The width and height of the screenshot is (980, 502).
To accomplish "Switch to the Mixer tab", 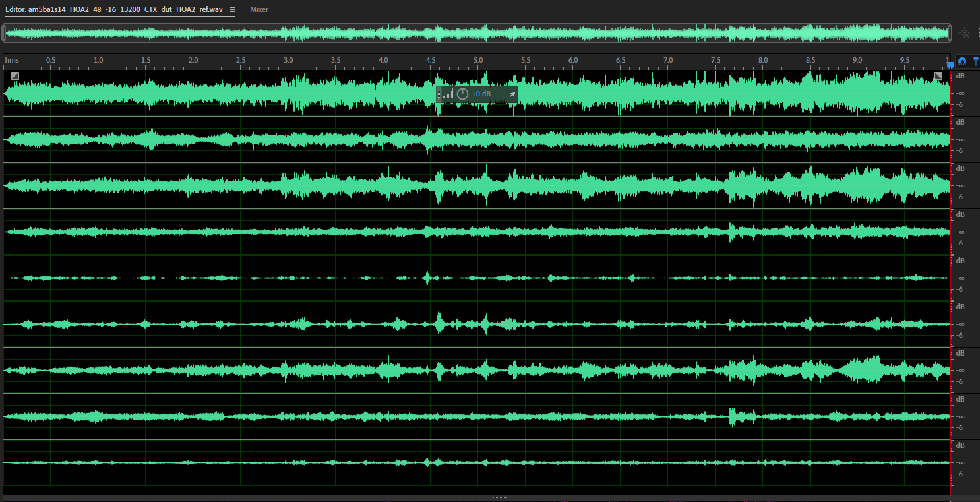I will point(259,10).
